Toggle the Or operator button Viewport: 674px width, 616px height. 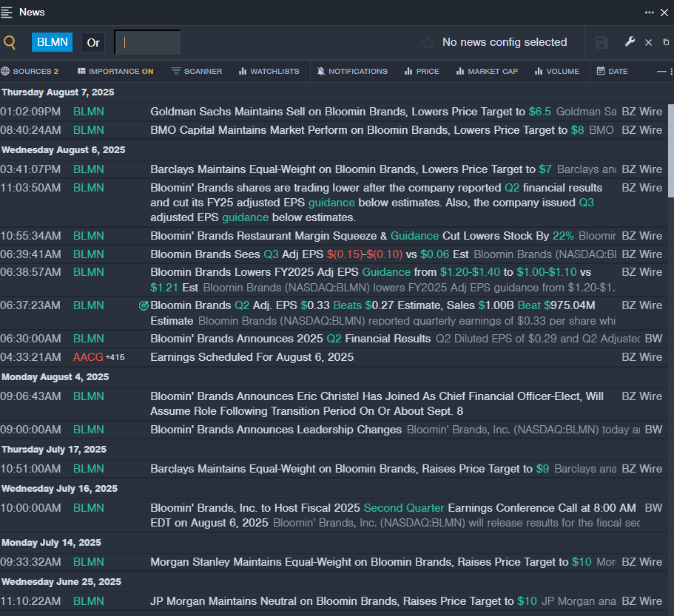(93, 43)
